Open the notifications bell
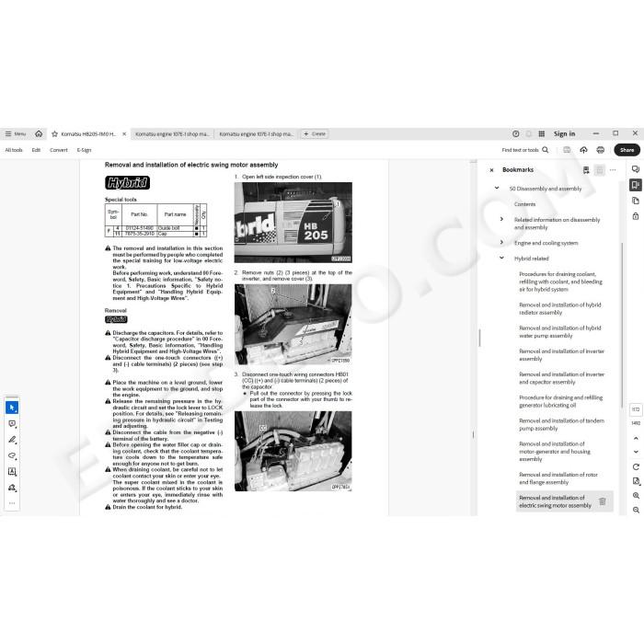Image resolution: width=644 pixels, height=644 pixels. point(529,134)
